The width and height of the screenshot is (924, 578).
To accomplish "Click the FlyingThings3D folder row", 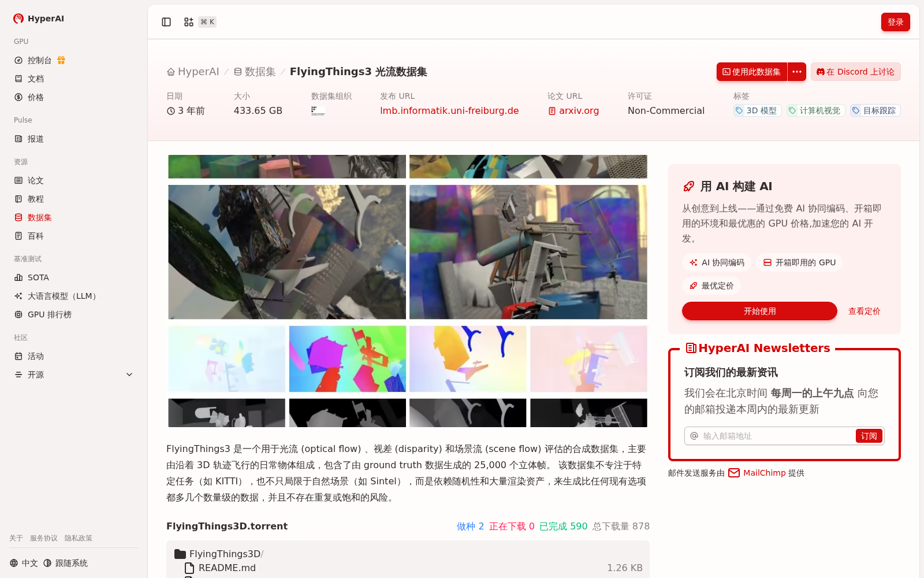I will pyautogui.click(x=408, y=554).
